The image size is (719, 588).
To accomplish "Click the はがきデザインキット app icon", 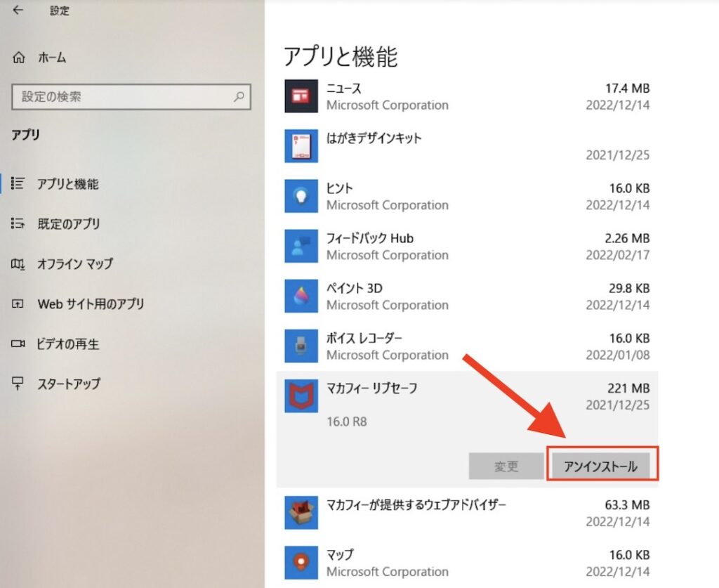I will coord(301,146).
